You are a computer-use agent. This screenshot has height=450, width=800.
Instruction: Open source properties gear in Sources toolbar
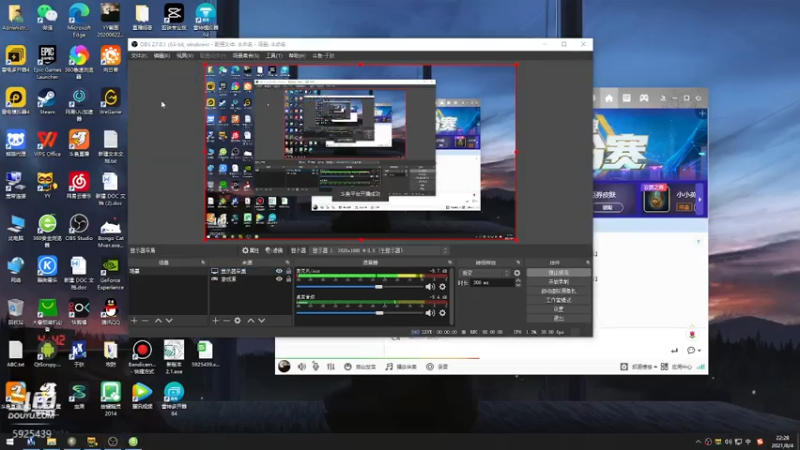coord(237,320)
